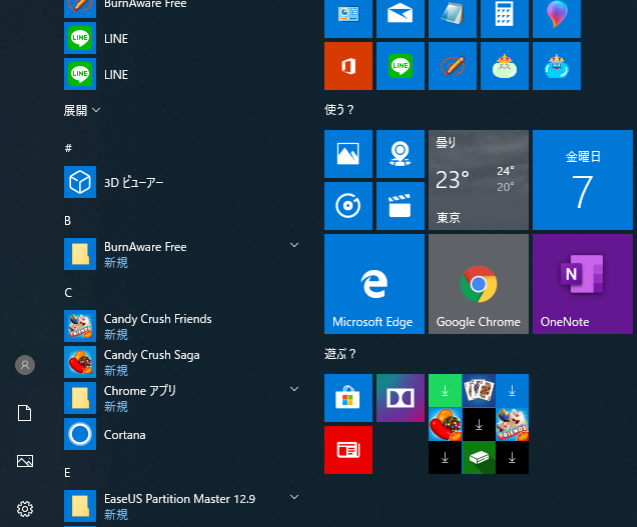Viewport: 637px width, 527px height.
Task: Open the OneNote tile
Action: pyautogui.click(x=583, y=284)
